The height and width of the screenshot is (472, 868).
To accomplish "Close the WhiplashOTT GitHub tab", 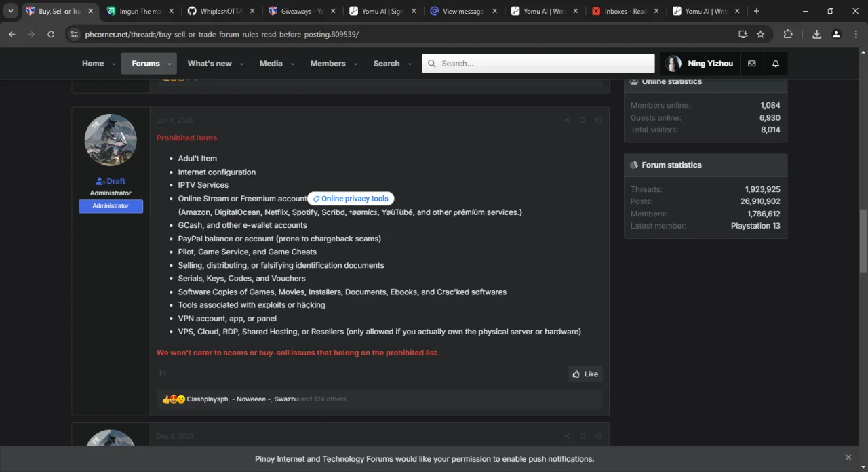I will [x=252, y=11].
